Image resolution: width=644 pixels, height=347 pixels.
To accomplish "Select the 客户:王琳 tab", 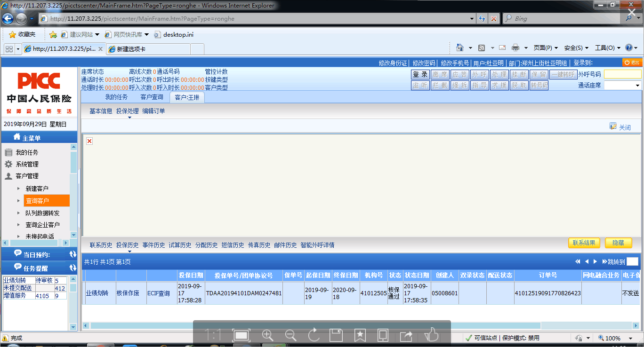I will 187,97.
